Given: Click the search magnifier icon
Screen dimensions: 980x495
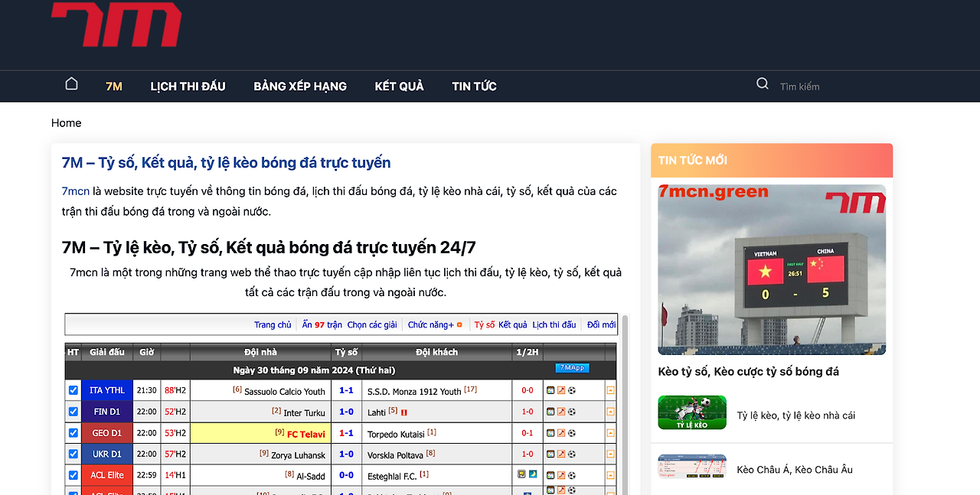Looking at the screenshot, I should coord(763,84).
